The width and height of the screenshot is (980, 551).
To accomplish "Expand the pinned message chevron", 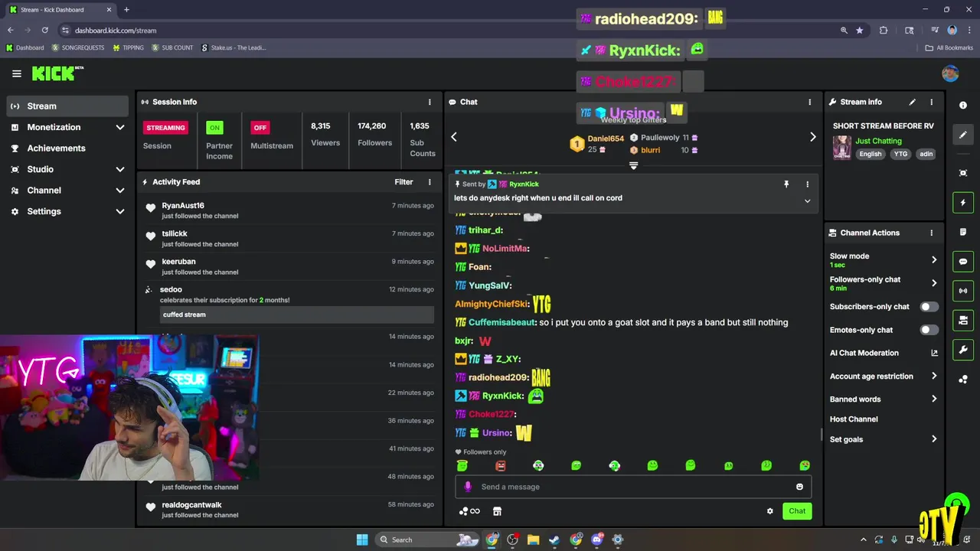I will click(807, 201).
